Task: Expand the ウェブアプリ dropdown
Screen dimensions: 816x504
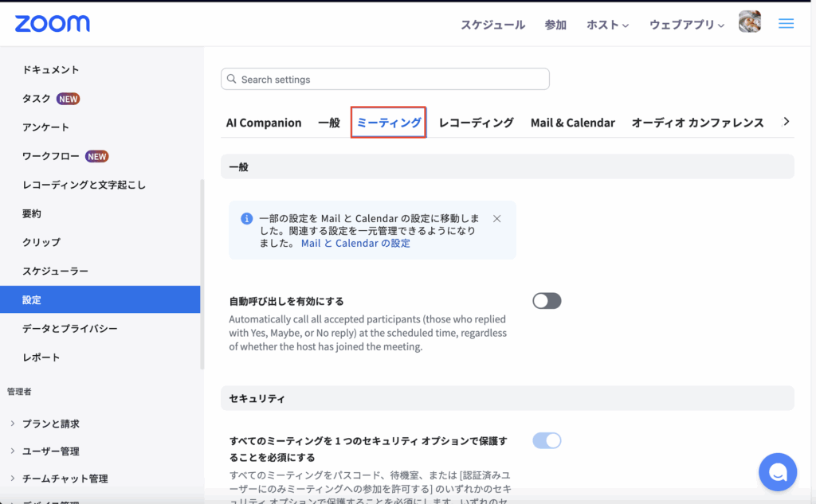Action: pyautogui.click(x=686, y=25)
